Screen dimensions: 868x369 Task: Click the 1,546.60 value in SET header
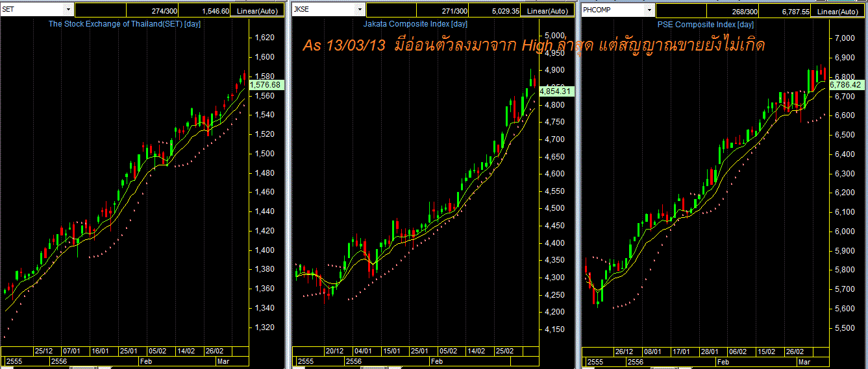point(216,11)
